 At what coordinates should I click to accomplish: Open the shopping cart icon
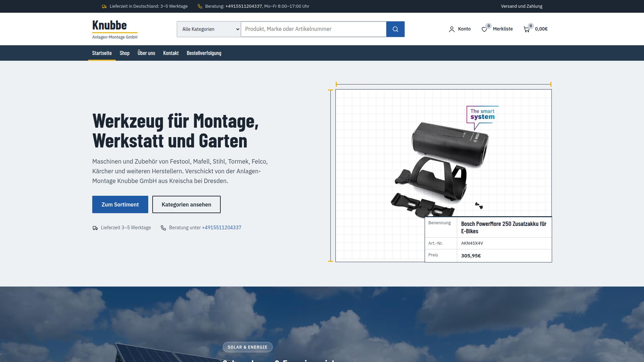[x=527, y=29]
